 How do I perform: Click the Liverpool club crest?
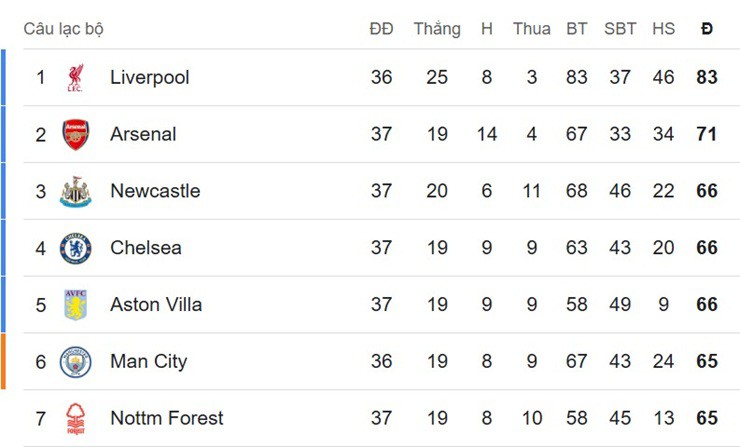pos(76,77)
